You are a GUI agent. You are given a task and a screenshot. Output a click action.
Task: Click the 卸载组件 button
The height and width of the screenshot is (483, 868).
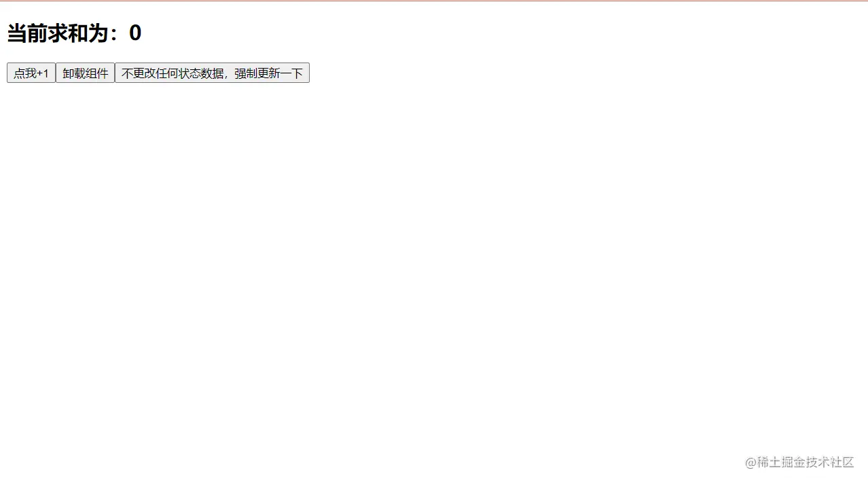(x=85, y=73)
